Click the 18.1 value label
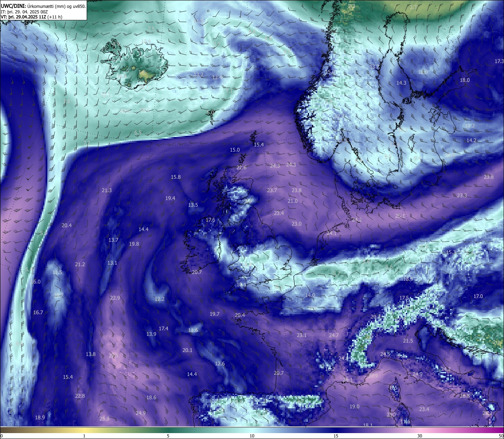504x439 pixels. (368, 425)
